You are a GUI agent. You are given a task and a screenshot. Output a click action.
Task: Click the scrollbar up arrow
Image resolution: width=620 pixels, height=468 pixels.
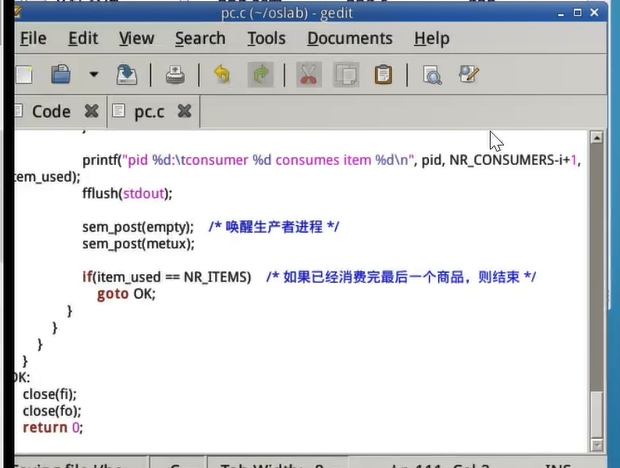coord(597,137)
